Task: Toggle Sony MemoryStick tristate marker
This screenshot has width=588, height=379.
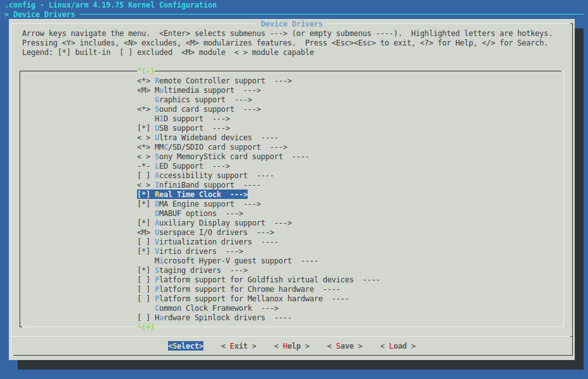Action: [143, 156]
